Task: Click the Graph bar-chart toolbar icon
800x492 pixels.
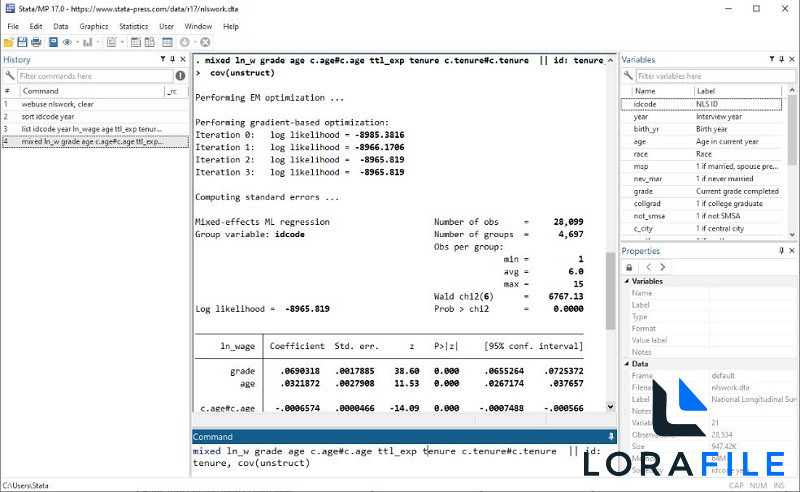Action: pyautogui.click(x=88, y=42)
